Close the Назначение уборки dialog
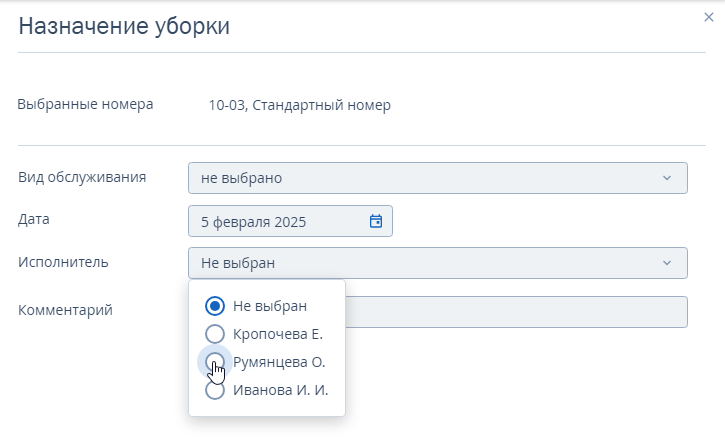The width and height of the screenshot is (725, 444). click(708, 17)
